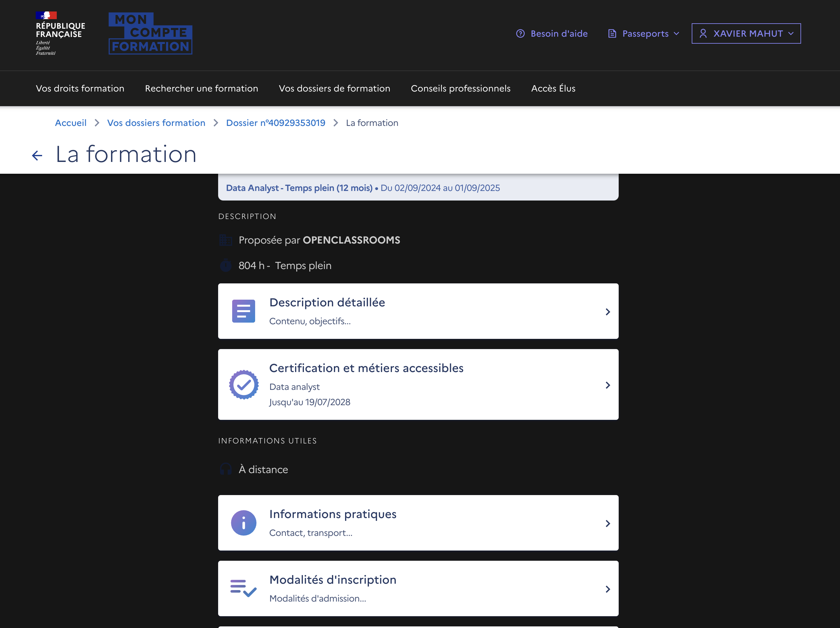Click the back arrow beside La formation
This screenshot has height=628, width=840.
[x=37, y=155]
